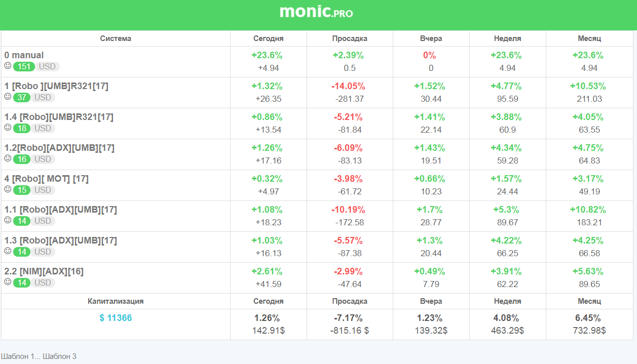Open Шаблон 1... Шаблон 3 at page bottom
Screen dimensions: 637x364
[39, 356]
